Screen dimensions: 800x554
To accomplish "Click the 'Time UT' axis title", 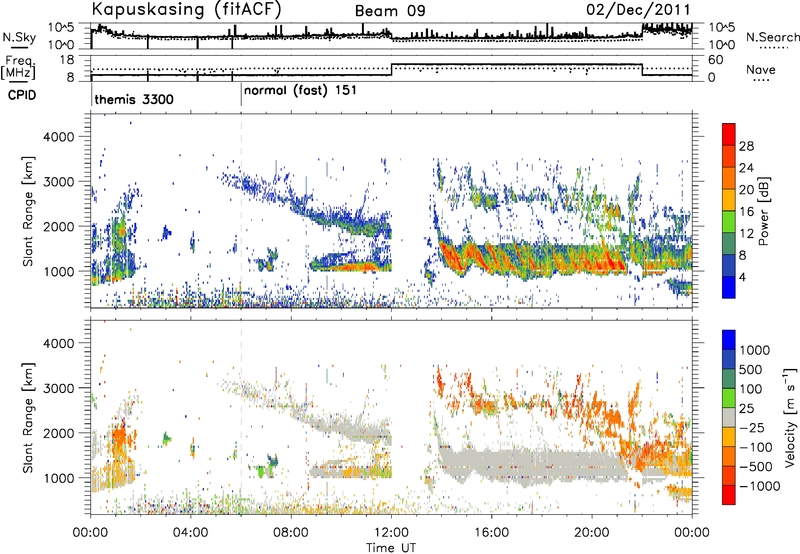I will (391, 548).
